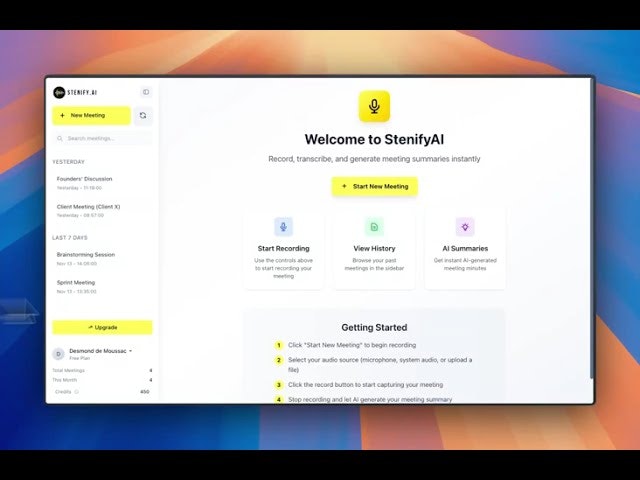This screenshot has height=480, width=640.
Task: Click the refresh meetings icon
Action: 143,116
